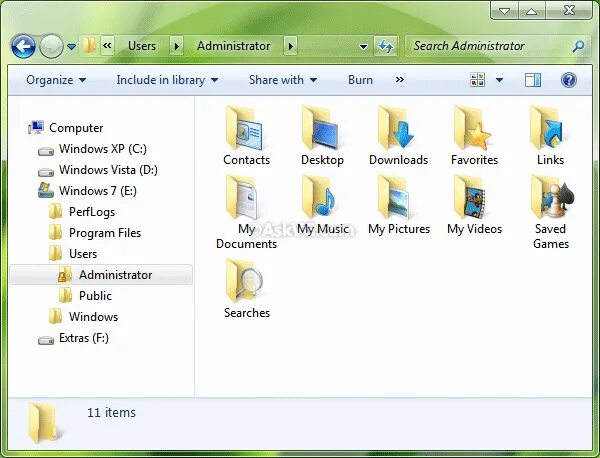Open the Include in library menu
The height and width of the screenshot is (458, 600).
click(167, 80)
